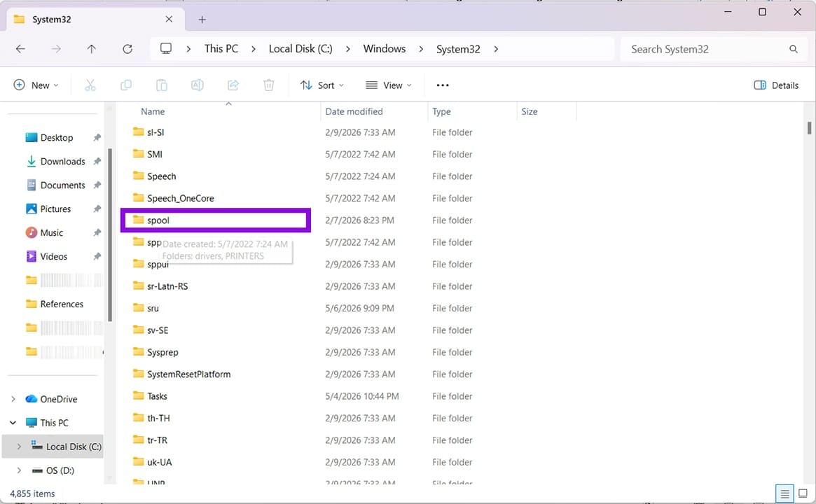Go up one folder level
This screenshot has height=504, width=816.
pos(92,49)
